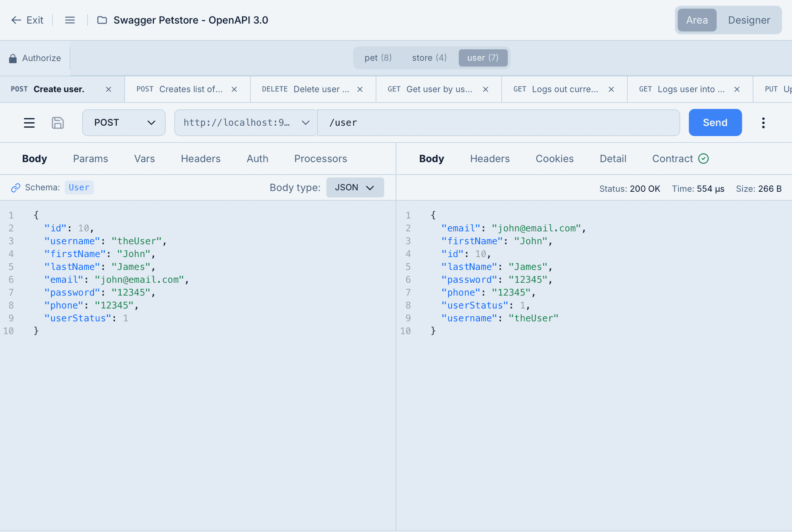The height and width of the screenshot is (532, 792).
Task: Switch to request Headers tab
Action: click(201, 159)
